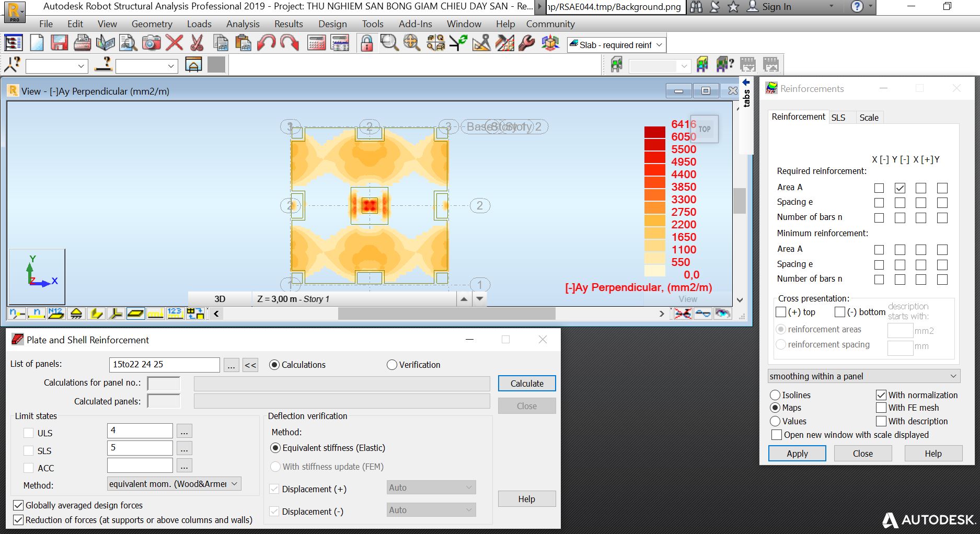980x534 pixels.
Task: Switch to the Scale tab in Reinforcements
Action: [869, 118]
